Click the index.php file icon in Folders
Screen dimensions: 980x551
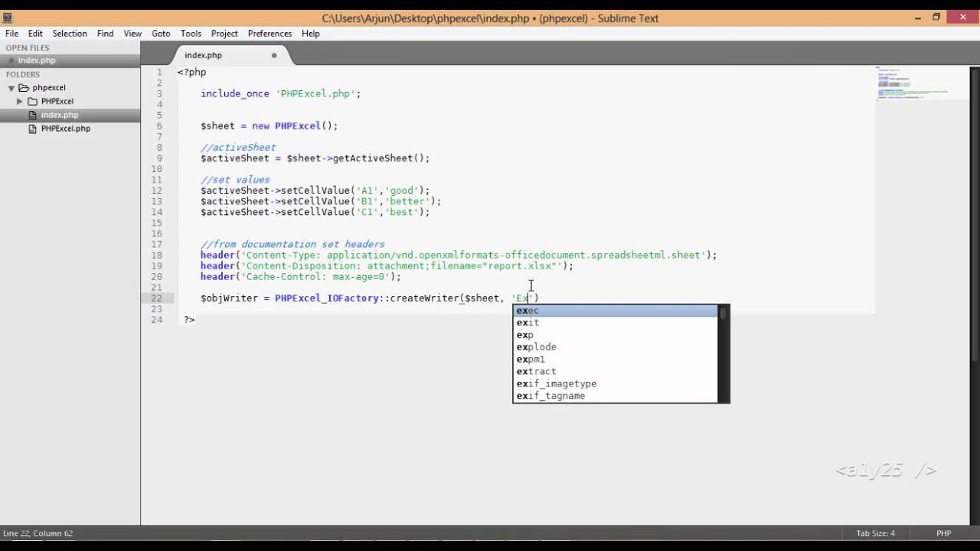[32, 115]
